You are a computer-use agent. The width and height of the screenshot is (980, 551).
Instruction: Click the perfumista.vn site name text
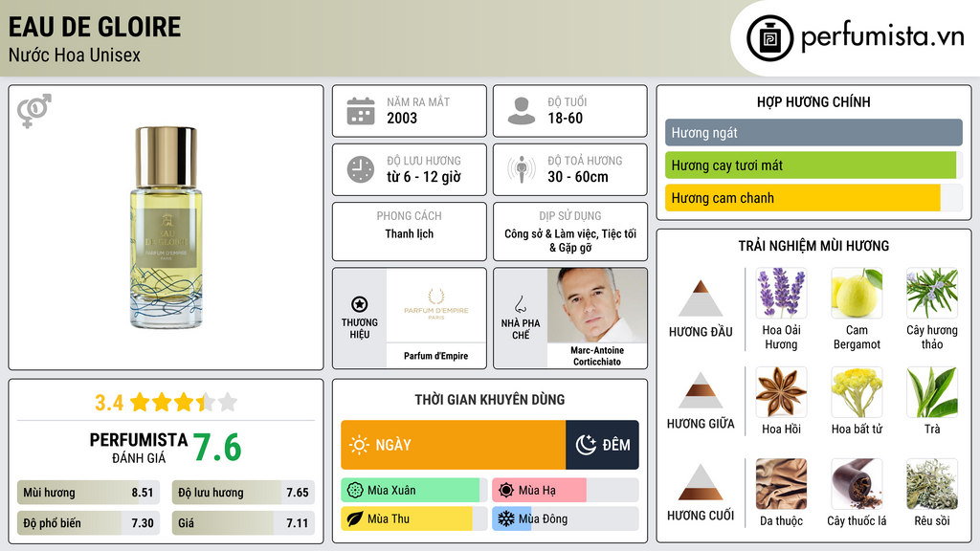[882, 37]
